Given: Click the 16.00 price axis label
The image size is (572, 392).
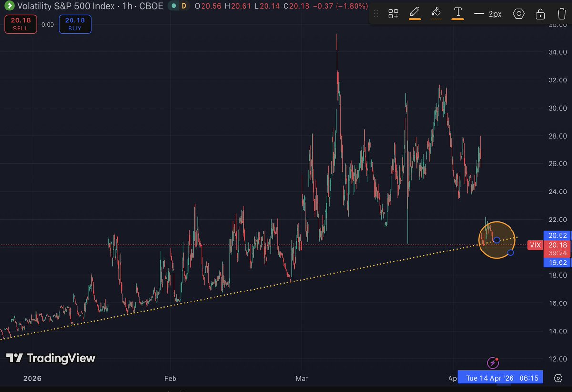Looking at the screenshot, I should click(x=557, y=303).
